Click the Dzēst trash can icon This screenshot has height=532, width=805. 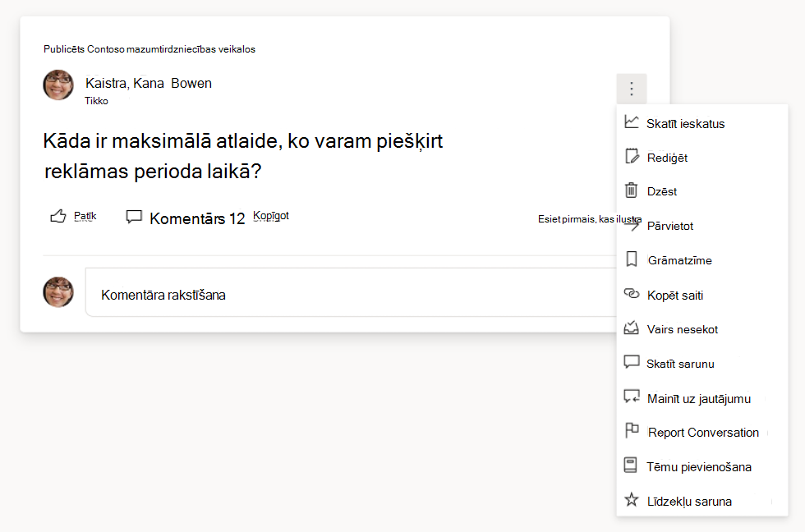coord(631,190)
